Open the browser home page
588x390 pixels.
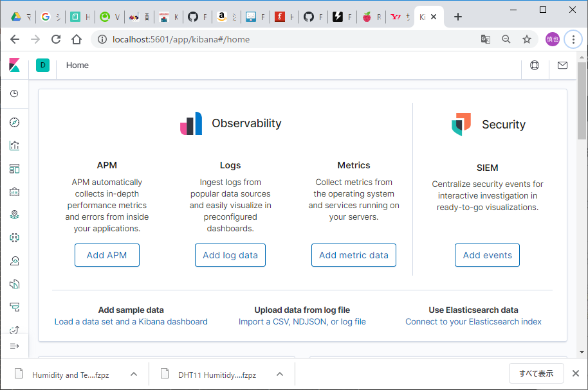77,39
